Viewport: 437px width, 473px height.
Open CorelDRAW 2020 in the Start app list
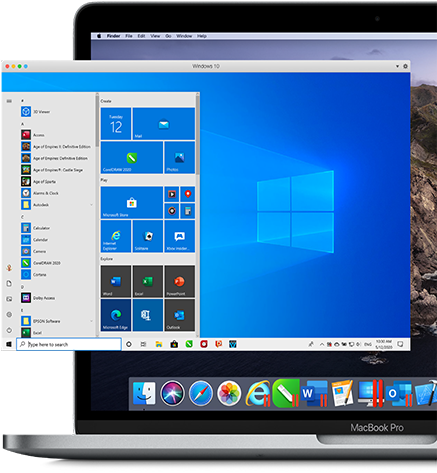tap(41, 263)
